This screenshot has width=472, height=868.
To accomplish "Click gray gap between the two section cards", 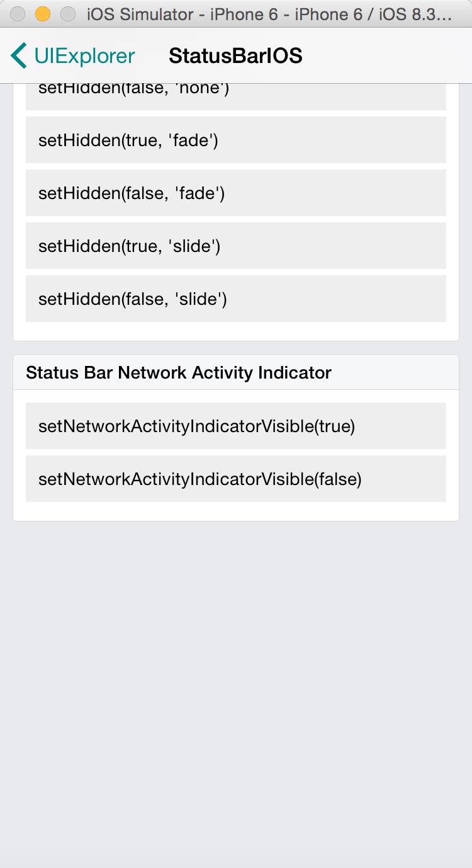I will (236, 348).
